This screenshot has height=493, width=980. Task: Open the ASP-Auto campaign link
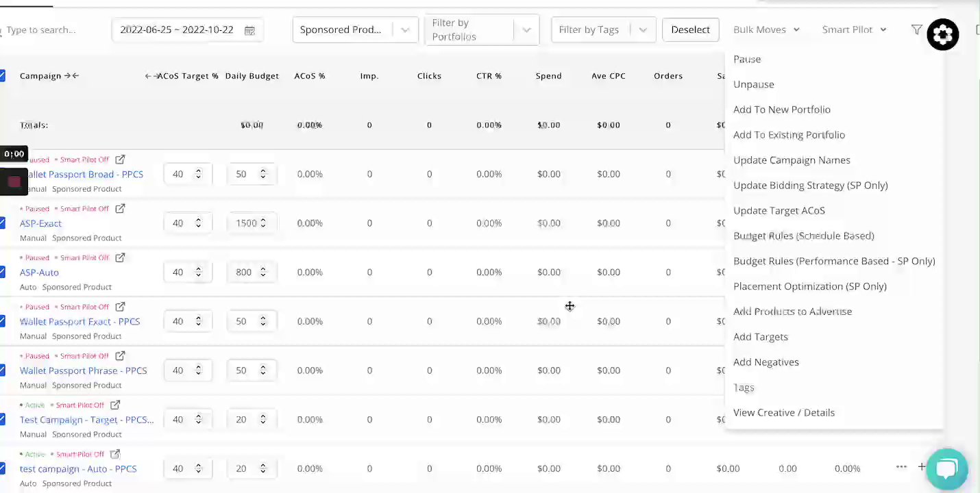coord(39,272)
